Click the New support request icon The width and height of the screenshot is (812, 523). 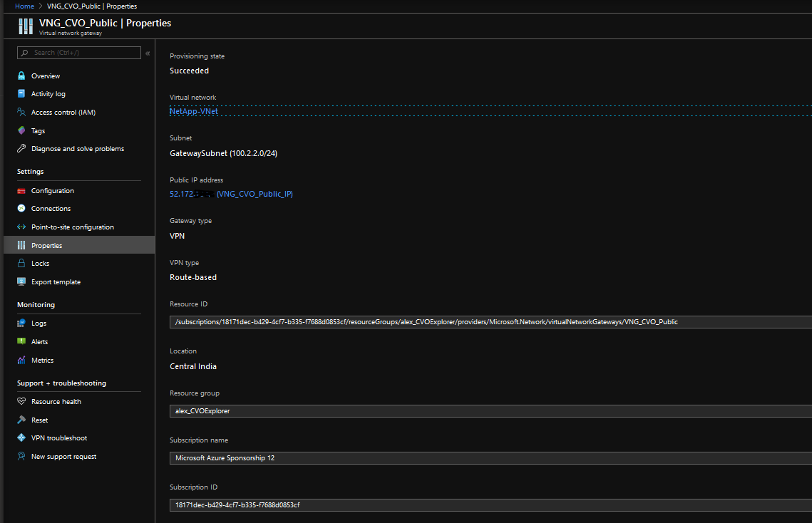coord(21,456)
